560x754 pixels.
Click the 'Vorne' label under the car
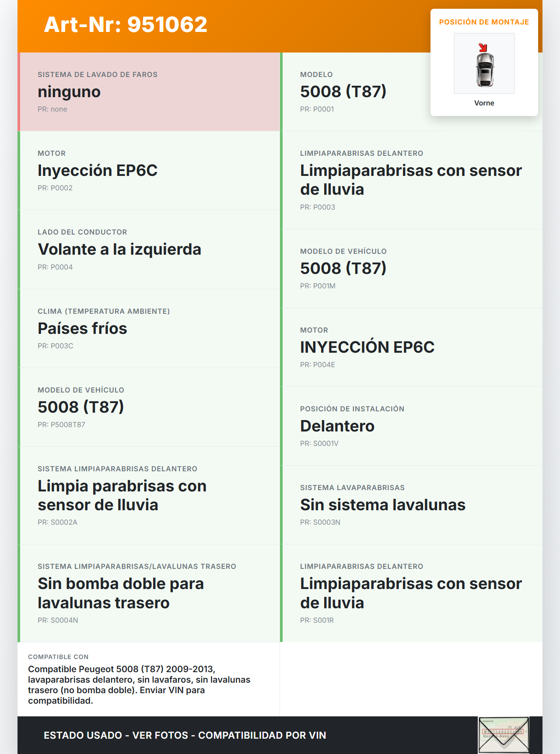[x=484, y=103]
